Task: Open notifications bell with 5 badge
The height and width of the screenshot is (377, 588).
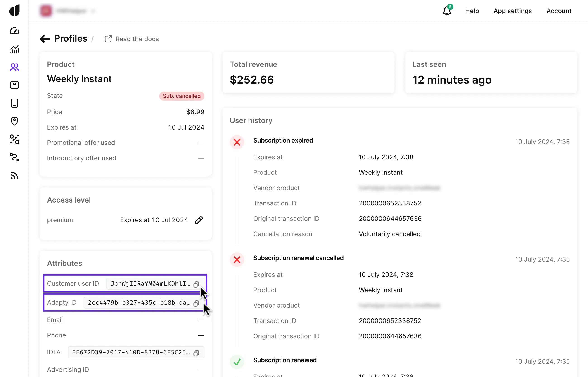Action: [447, 11]
